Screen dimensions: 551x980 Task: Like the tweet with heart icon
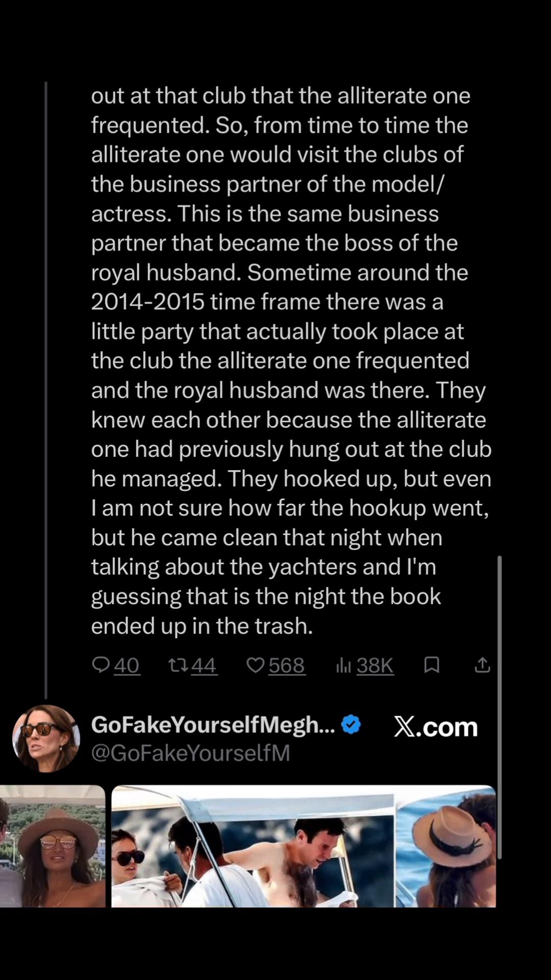click(256, 665)
